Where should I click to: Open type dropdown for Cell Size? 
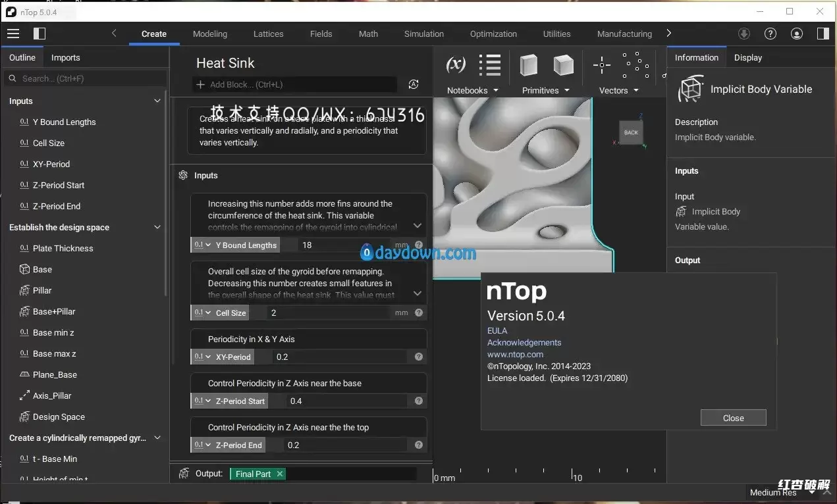[x=202, y=313]
